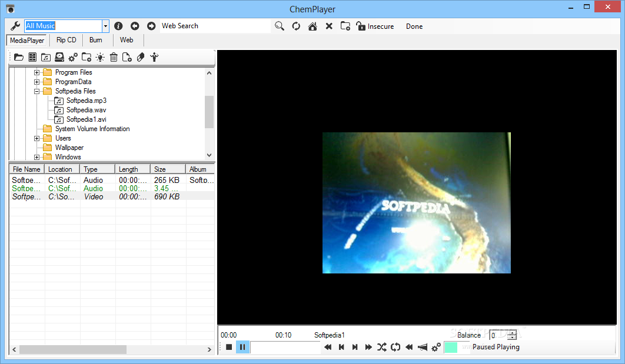Toggle shuffle mode

(x=382, y=347)
